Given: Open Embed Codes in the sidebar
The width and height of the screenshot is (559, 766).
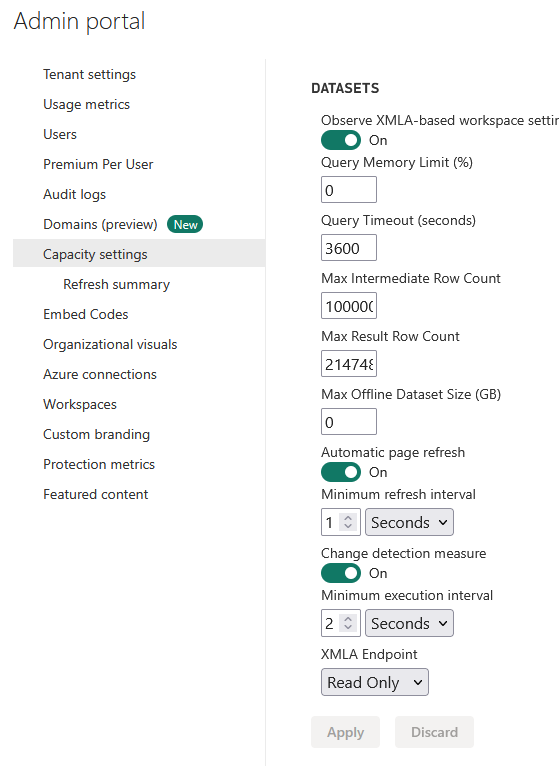Looking at the screenshot, I should (86, 314).
